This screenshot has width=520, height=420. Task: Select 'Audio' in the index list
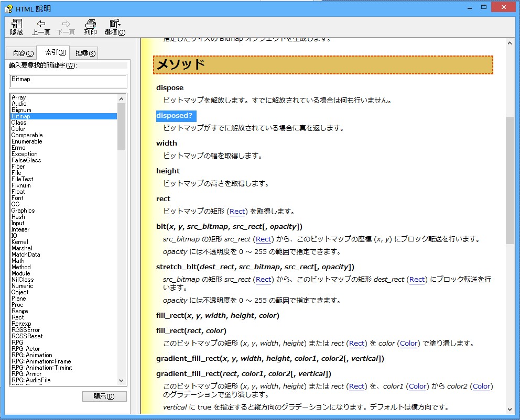tap(19, 104)
